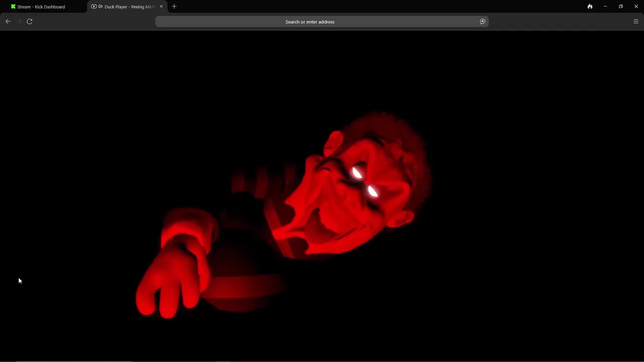Click the Duck Player video in the page

[x=322, y=196]
